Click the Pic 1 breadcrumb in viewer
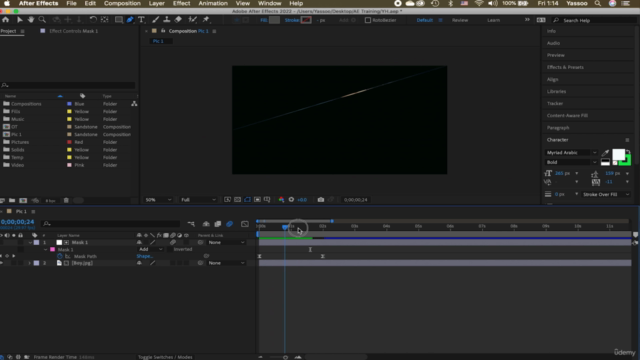 click(158, 41)
